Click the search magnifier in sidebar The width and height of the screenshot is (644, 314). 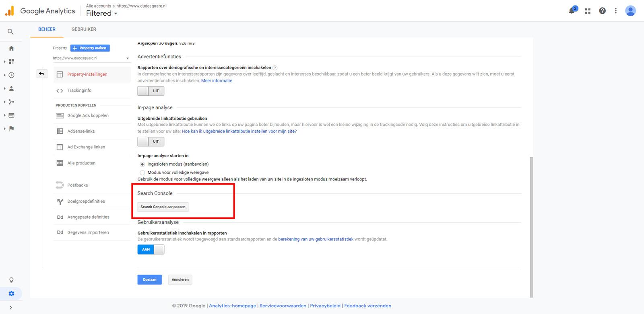(11, 32)
